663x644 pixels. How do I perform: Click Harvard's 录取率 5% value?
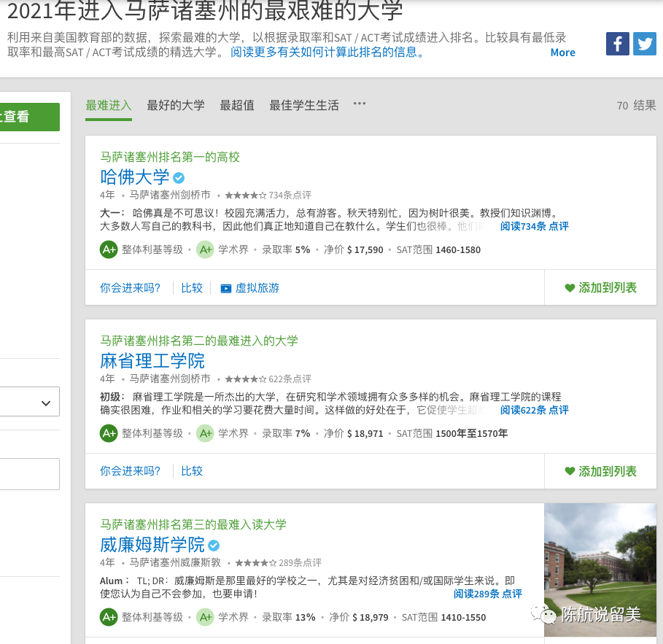[x=286, y=249]
